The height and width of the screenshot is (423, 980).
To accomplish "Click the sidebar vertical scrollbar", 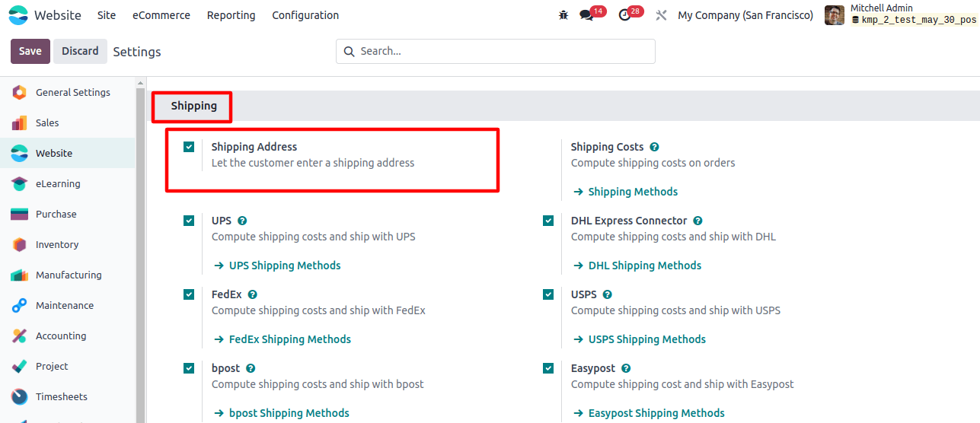I will click(x=140, y=250).
